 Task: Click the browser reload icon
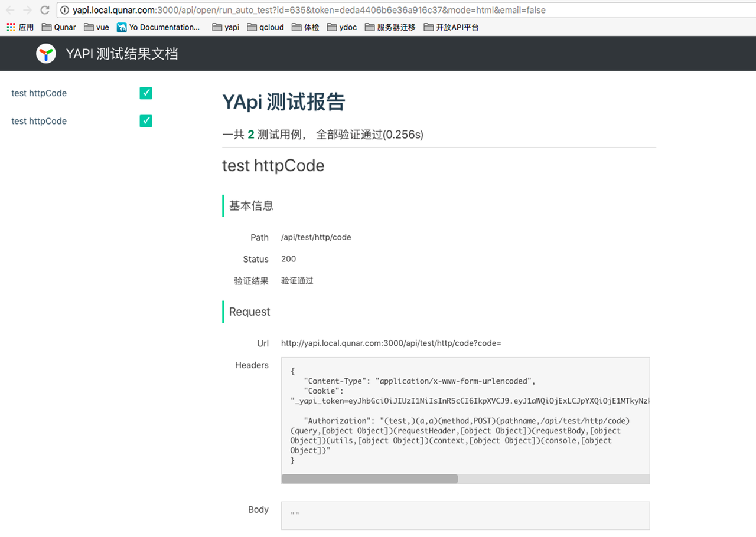click(45, 10)
